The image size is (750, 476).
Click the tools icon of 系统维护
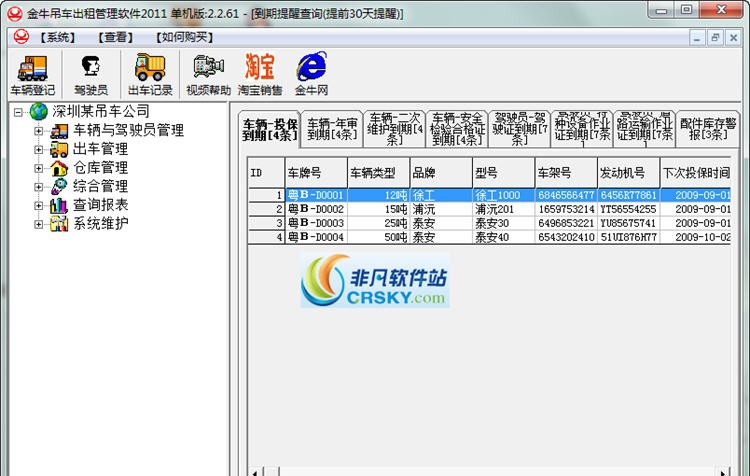coord(59,223)
